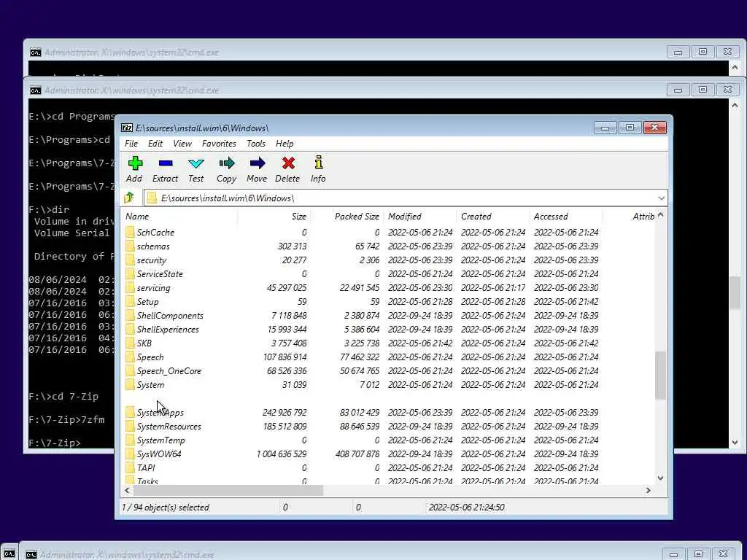747x560 pixels.
Task: Click SystemApps size value 242 926 792
Action: [x=285, y=413]
